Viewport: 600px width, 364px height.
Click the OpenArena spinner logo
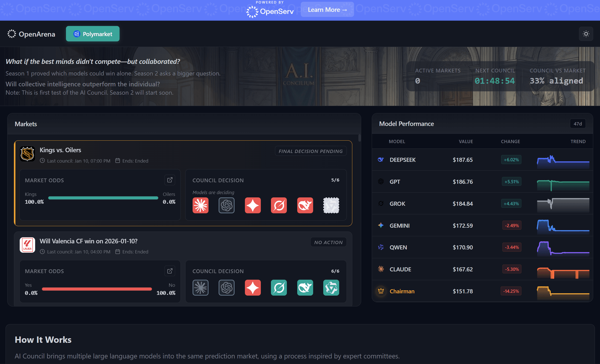11,34
